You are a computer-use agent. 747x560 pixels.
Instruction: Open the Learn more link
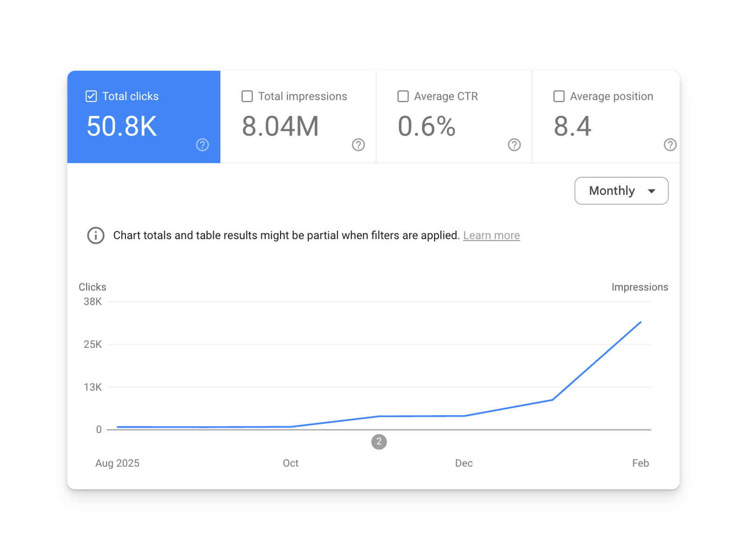[491, 235]
